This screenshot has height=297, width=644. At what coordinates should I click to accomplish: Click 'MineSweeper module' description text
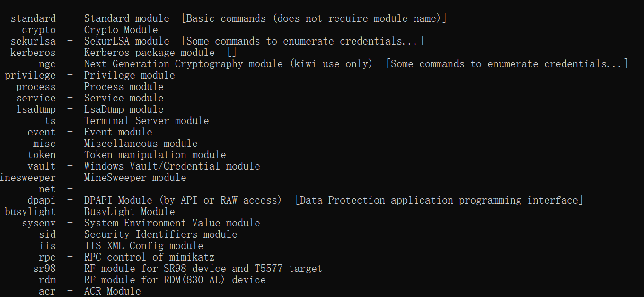click(x=135, y=178)
